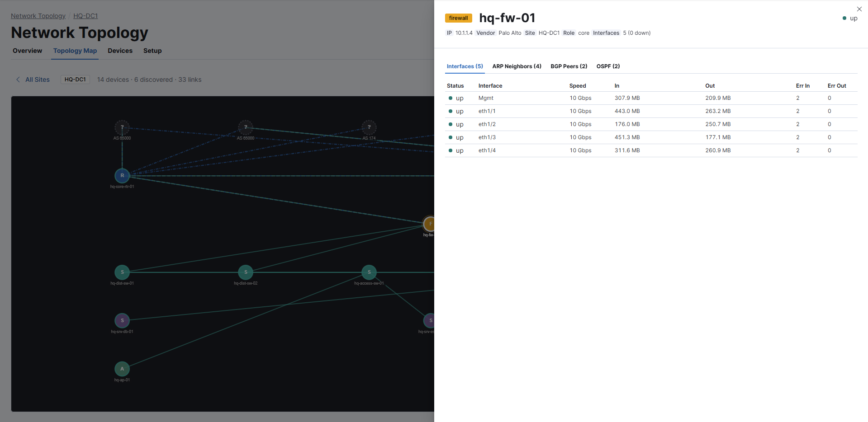Go to the Overview tab
Image resolution: width=868 pixels, height=422 pixels.
point(27,51)
